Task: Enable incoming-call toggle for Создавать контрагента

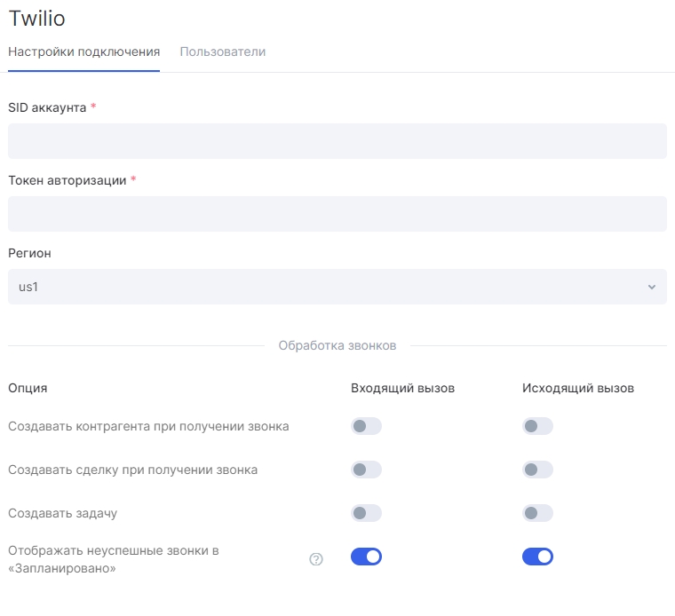Action: (x=366, y=426)
